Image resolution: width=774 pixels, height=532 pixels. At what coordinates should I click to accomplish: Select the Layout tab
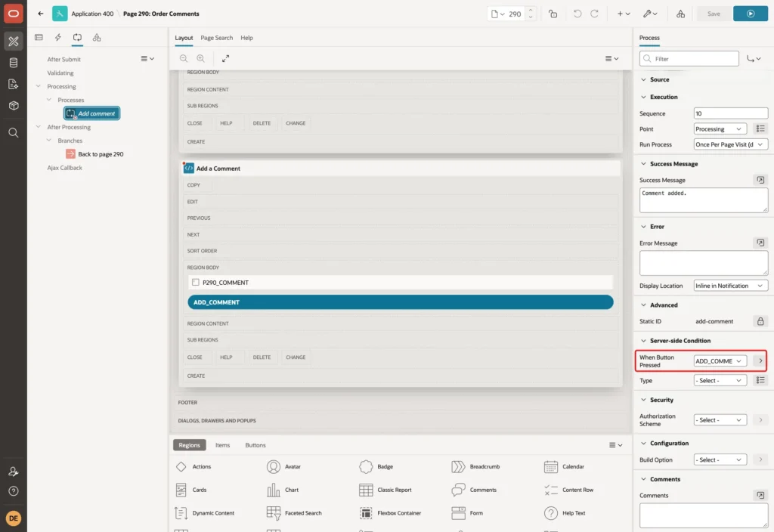[x=184, y=38]
